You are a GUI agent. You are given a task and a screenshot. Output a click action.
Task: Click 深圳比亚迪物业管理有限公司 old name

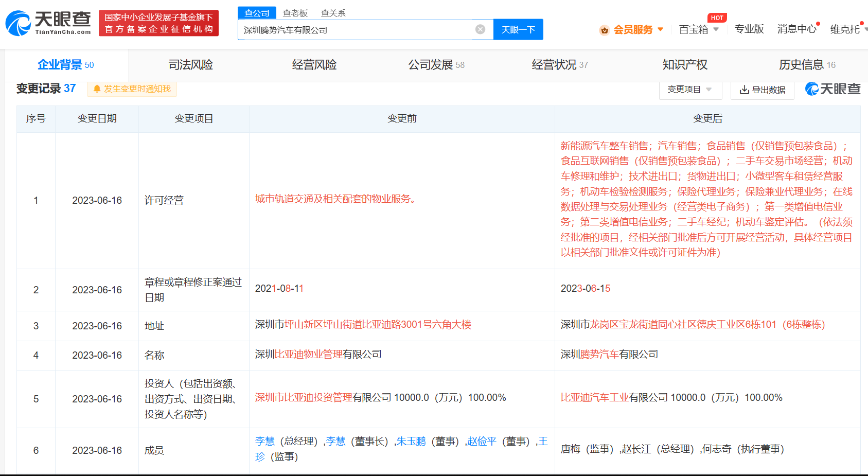[x=318, y=355]
